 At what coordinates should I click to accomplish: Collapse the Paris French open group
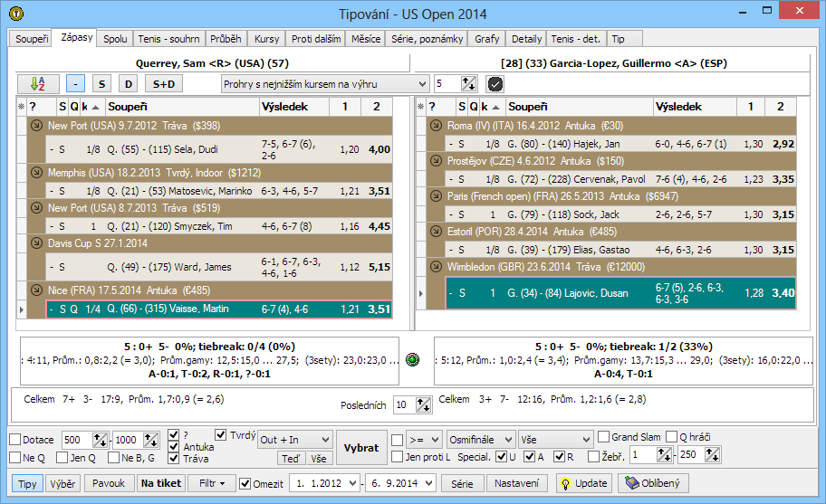[x=436, y=195]
